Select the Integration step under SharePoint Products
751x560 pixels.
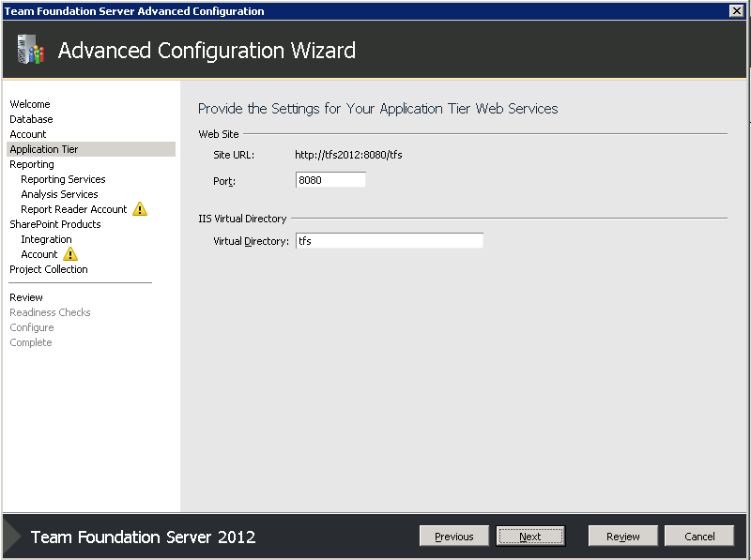tap(46, 238)
